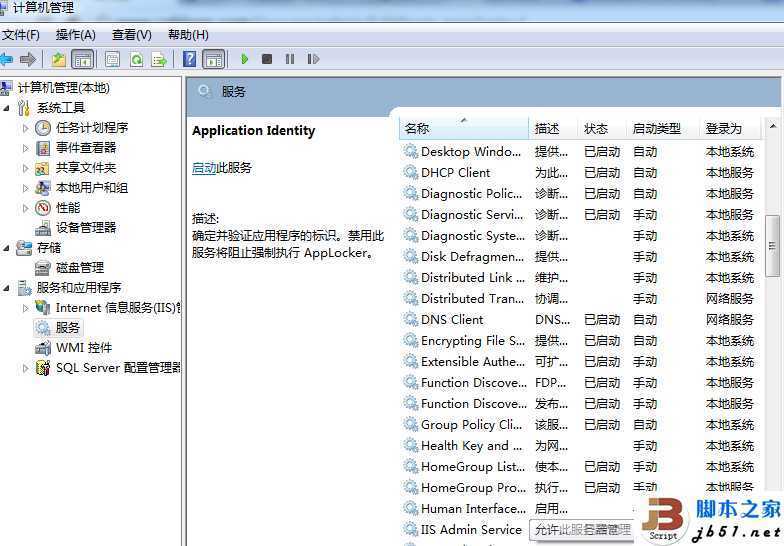Screen dimensions: 784x546
Task: Expand the 性能 node arrow
Action: 26,208
